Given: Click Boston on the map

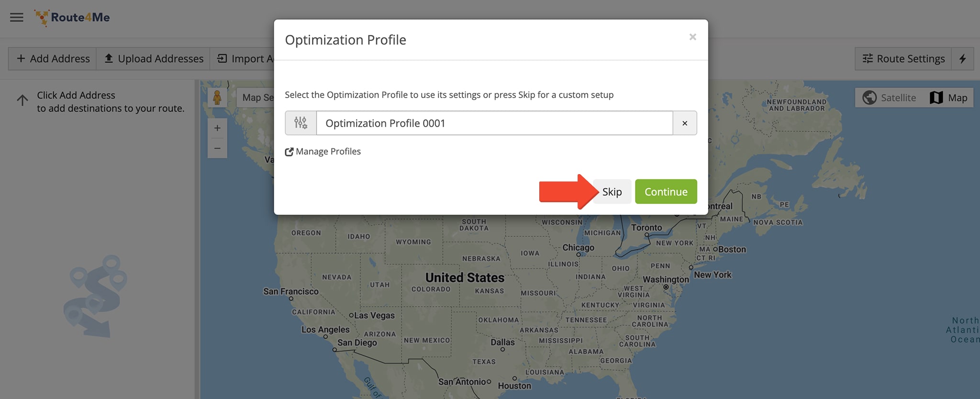Looking at the screenshot, I should (732, 249).
